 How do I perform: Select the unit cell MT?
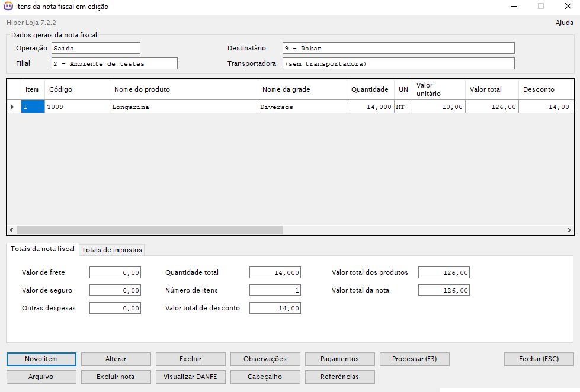403,107
